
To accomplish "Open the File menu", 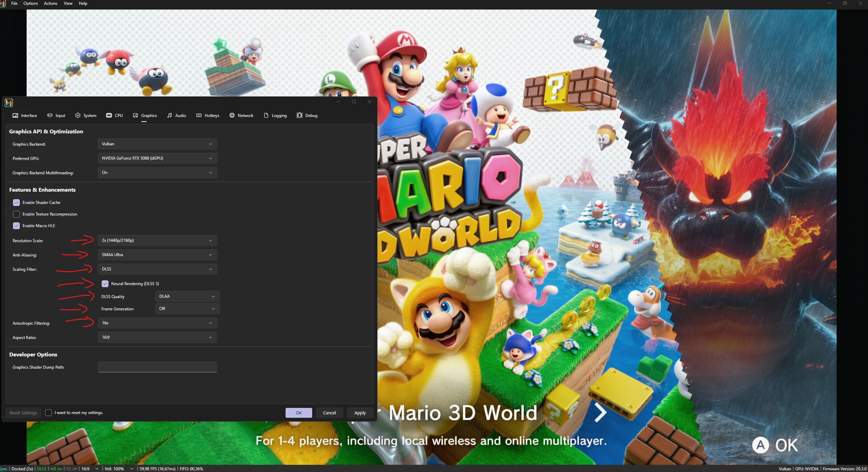I will click(x=14, y=3).
